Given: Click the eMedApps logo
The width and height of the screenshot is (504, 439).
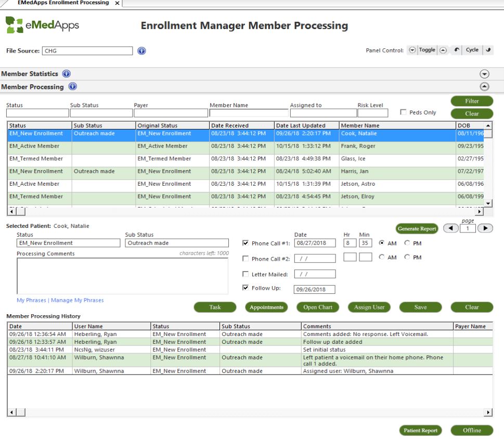Looking at the screenshot, I should (x=42, y=25).
